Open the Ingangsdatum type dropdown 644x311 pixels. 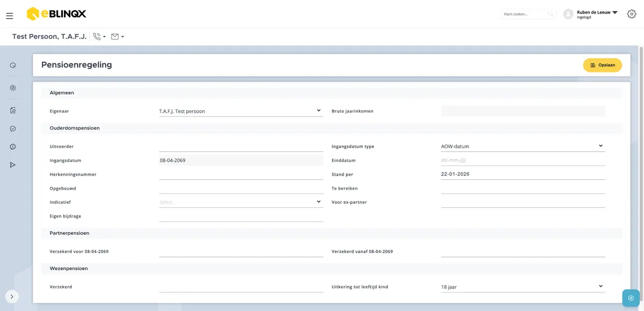(523, 146)
